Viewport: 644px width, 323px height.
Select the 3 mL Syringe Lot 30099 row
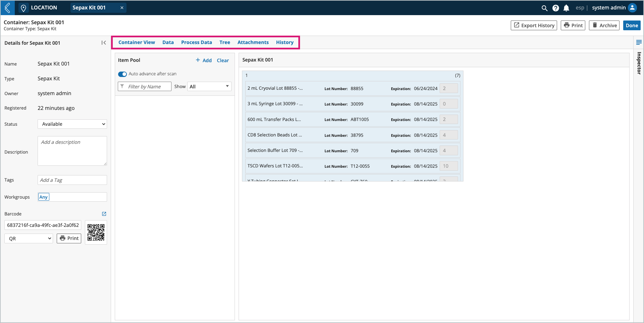point(353,104)
